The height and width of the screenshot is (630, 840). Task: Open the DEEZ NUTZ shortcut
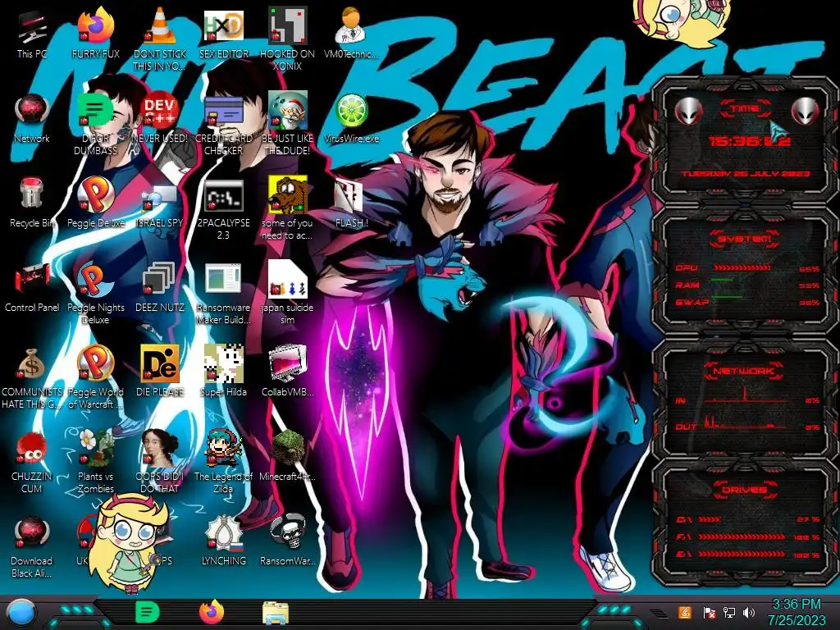[x=159, y=288]
